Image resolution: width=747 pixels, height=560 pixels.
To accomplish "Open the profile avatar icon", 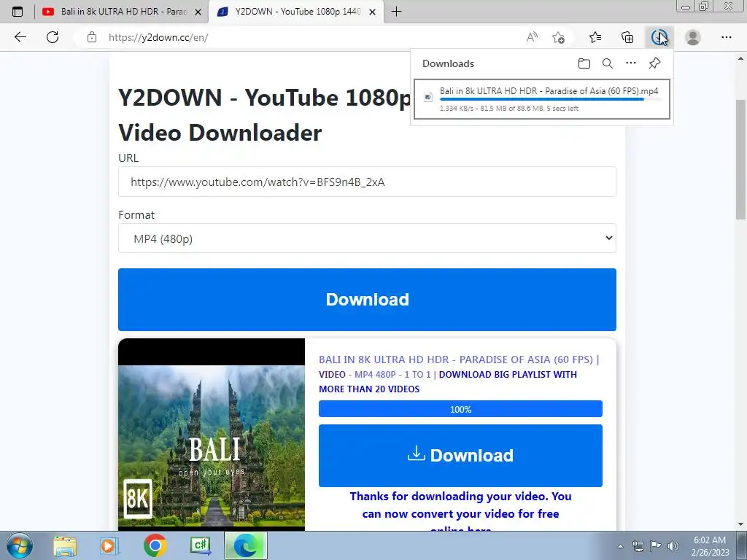I will pyautogui.click(x=693, y=37).
